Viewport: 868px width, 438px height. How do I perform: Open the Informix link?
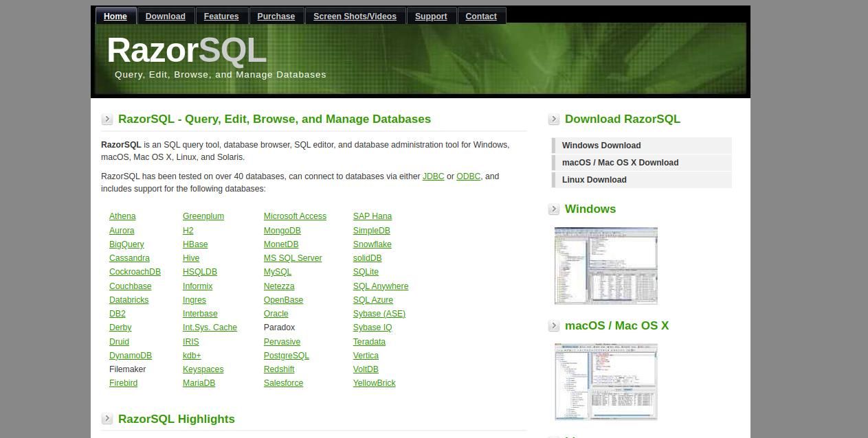point(198,286)
